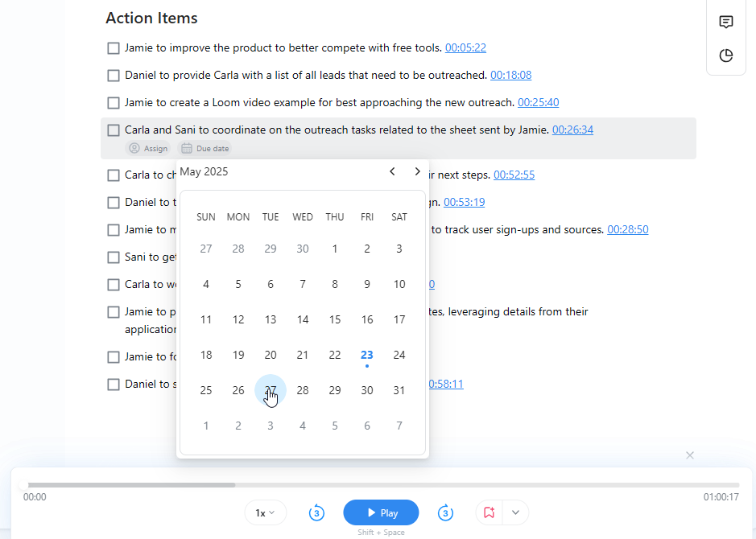Rewind 3 seconds in the recording
The width and height of the screenshot is (756, 539).
(316, 512)
